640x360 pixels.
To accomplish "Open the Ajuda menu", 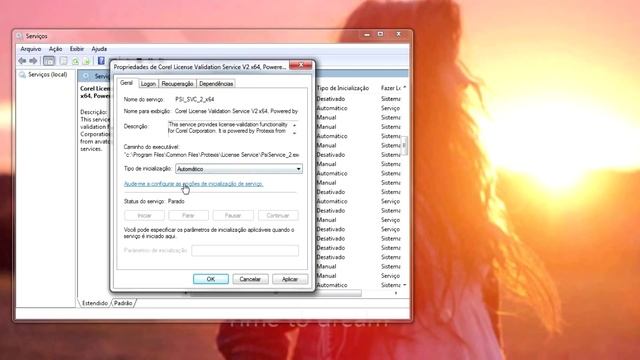I will [99, 49].
